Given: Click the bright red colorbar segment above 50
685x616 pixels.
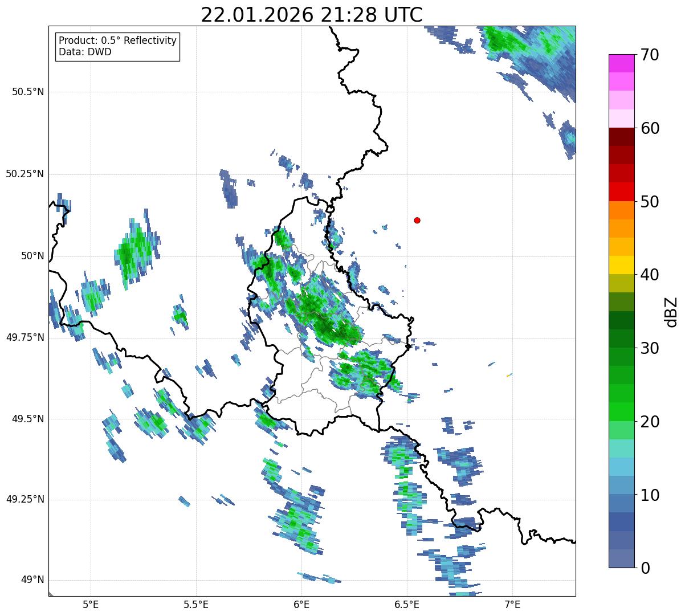Looking at the screenshot, I should click(x=621, y=191).
